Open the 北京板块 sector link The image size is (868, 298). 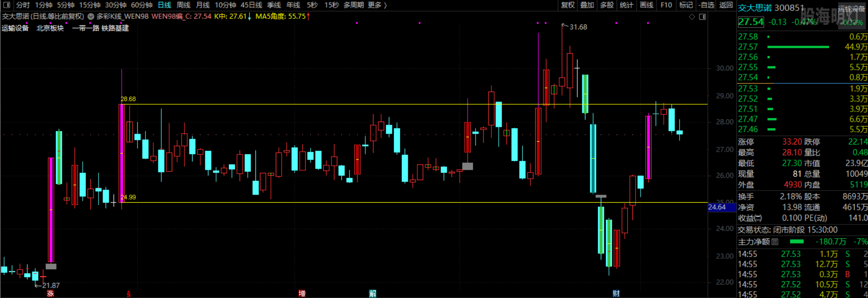click(x=50, y=28)
